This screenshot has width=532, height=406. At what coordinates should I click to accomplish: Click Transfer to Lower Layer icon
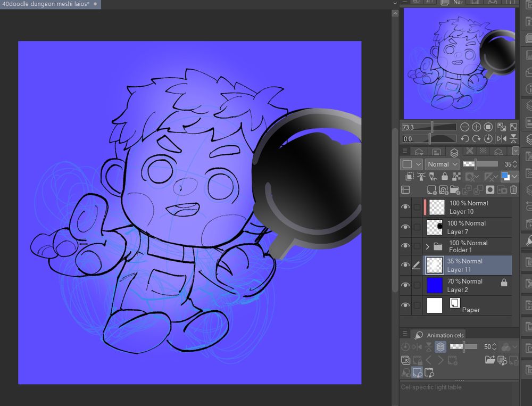click(467, 190)
